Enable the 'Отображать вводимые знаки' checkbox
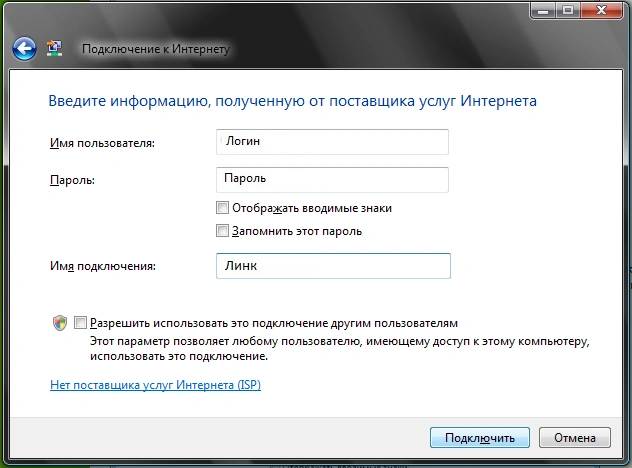The image size is (632, 468). [x=222, y=208]
